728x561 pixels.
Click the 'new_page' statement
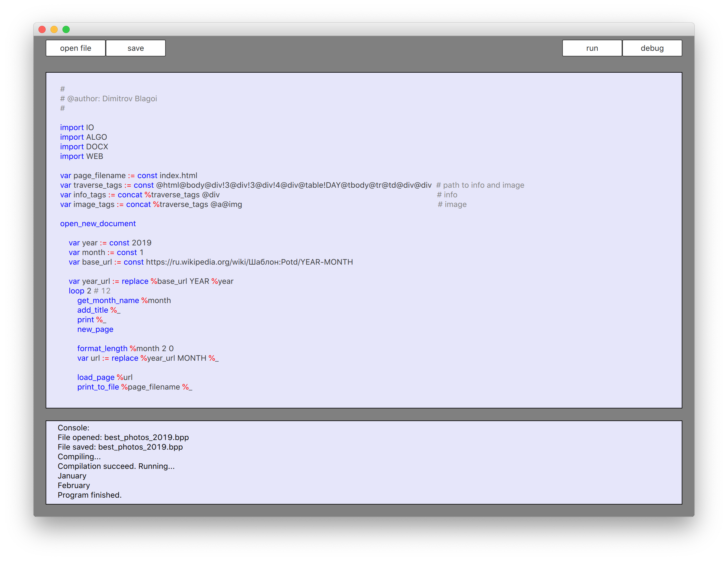[95, 329]
